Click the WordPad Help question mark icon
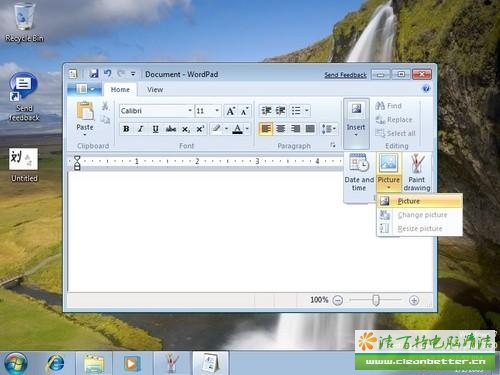This screenshot has width=500, height=375. (426, 89)
